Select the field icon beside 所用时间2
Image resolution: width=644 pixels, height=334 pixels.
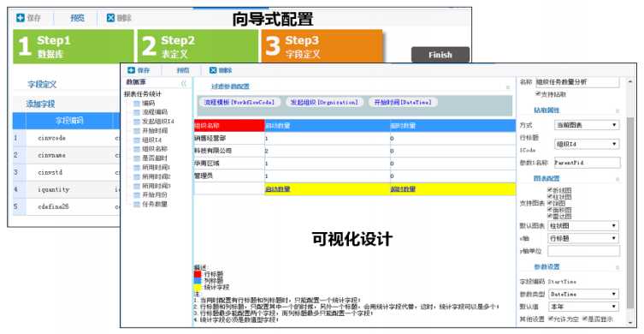coord(137,176)
